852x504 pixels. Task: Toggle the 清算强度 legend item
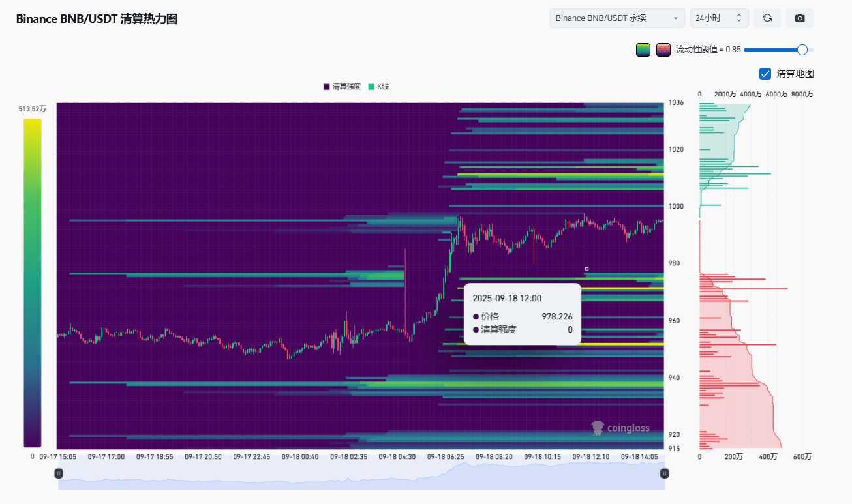pos(342,87)
